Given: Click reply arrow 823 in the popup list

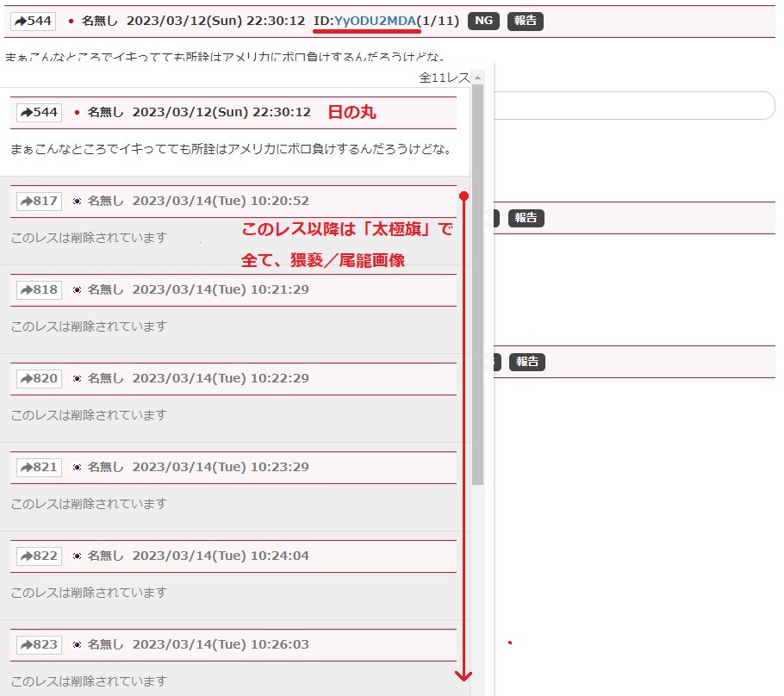Looking at the screenshot, I should coord(39,645).
